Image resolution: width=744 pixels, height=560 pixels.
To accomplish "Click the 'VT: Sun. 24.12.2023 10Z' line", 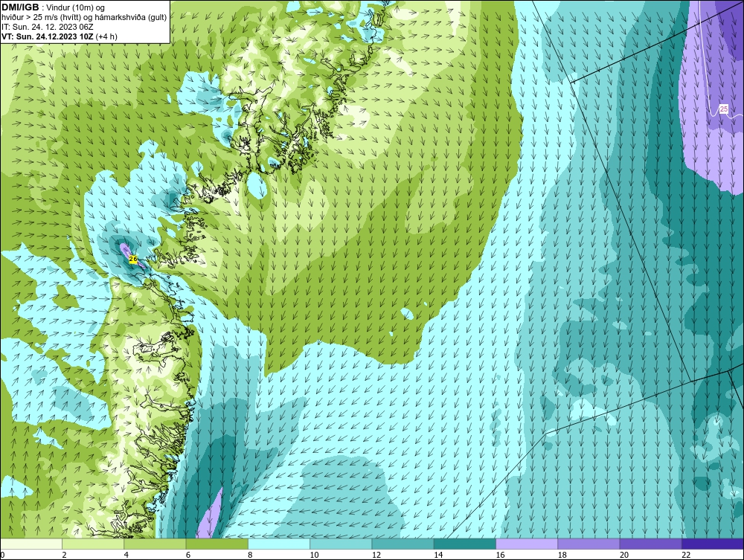I will click(48, 36).
